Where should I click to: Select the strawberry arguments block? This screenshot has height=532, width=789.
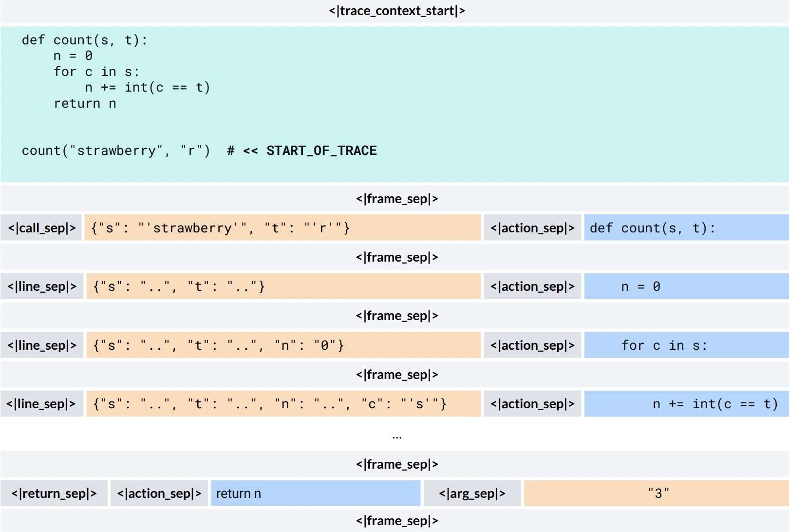(282, 228)
